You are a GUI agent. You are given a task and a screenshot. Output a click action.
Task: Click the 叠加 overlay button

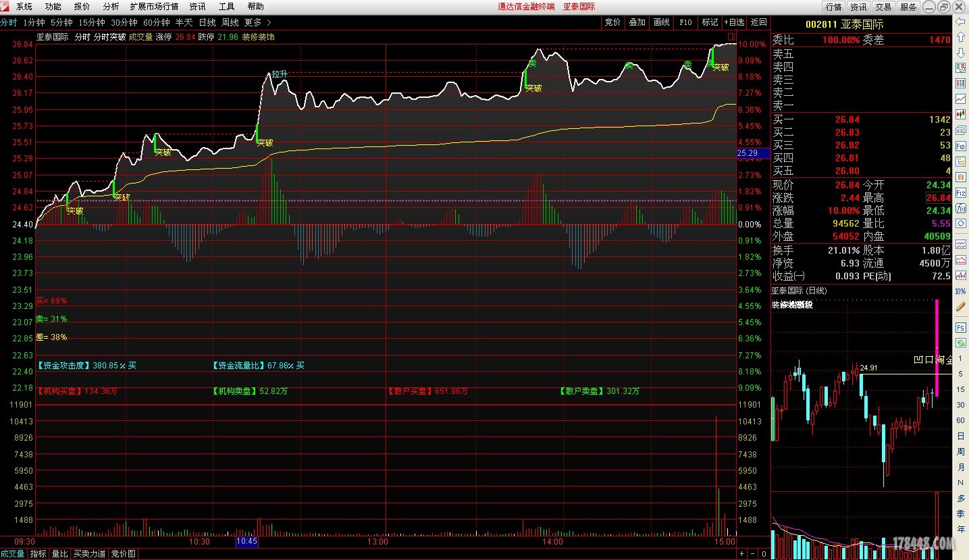coord(637,22)
